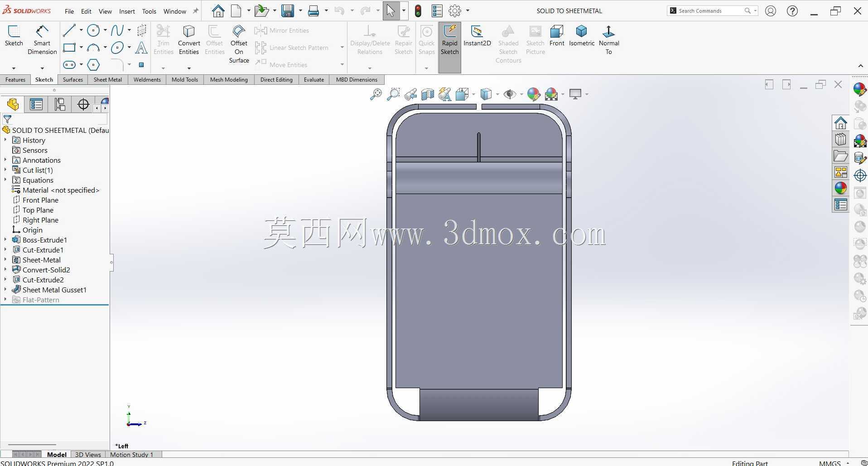This screenshot has height=466, width=868.
Task: Open Apply Scene options
Action: click(551, 94)
